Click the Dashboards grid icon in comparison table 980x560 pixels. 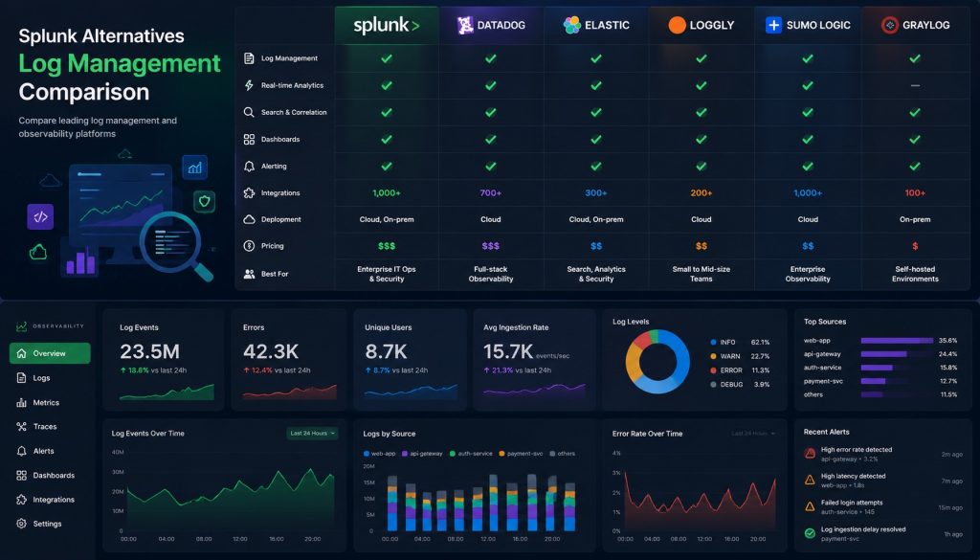[249, 139]
